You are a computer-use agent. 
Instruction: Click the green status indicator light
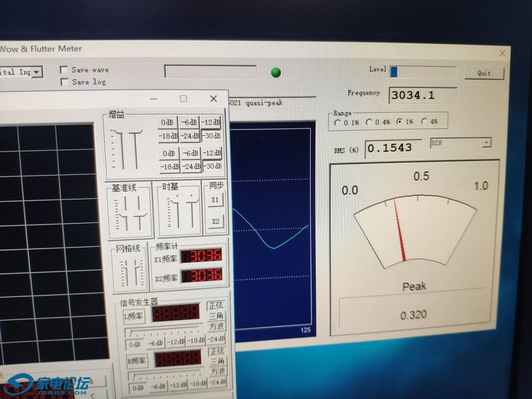pyautogui.click(x=276, y=72)
